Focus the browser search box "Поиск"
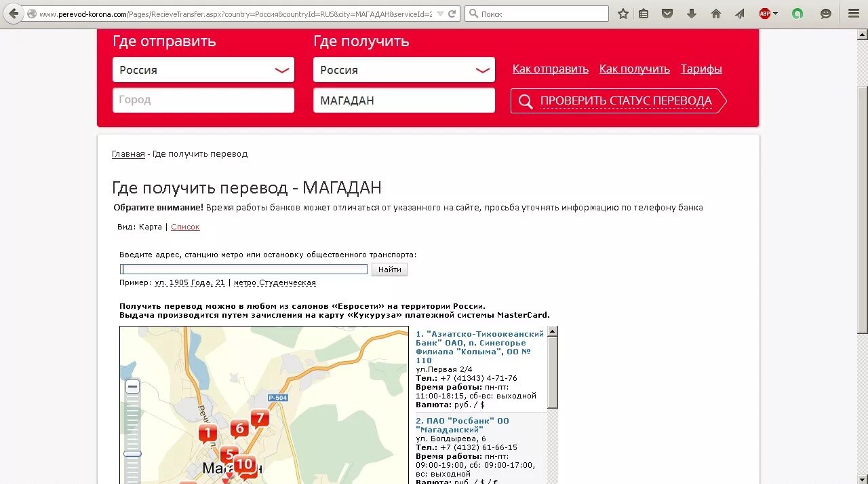Image resolution: width=868 pixels, height=484 pixels. [536, 14]
